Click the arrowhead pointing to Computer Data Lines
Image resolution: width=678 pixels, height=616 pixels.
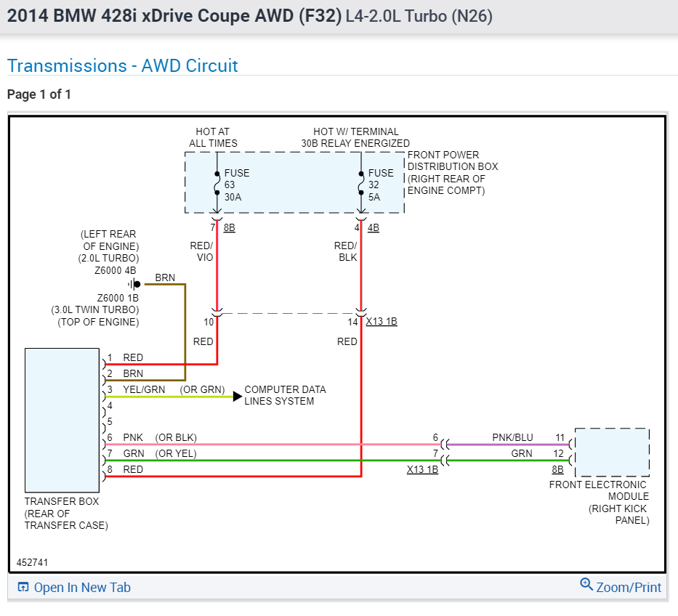click(x=238, y=397)
